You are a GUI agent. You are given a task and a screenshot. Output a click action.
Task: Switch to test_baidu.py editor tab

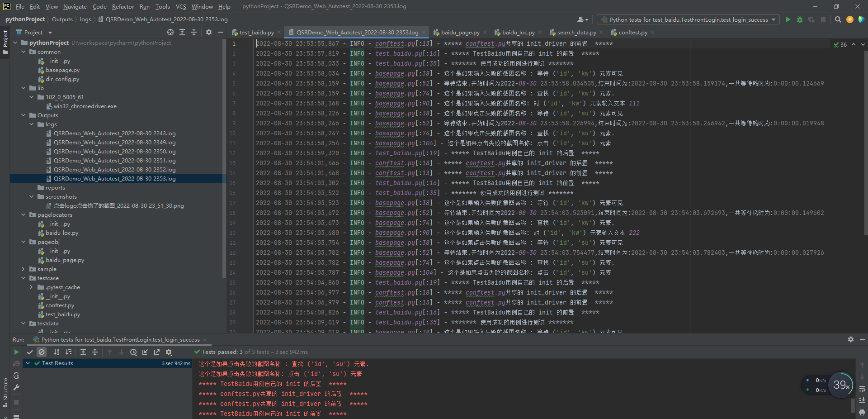[x=256, y=32]
